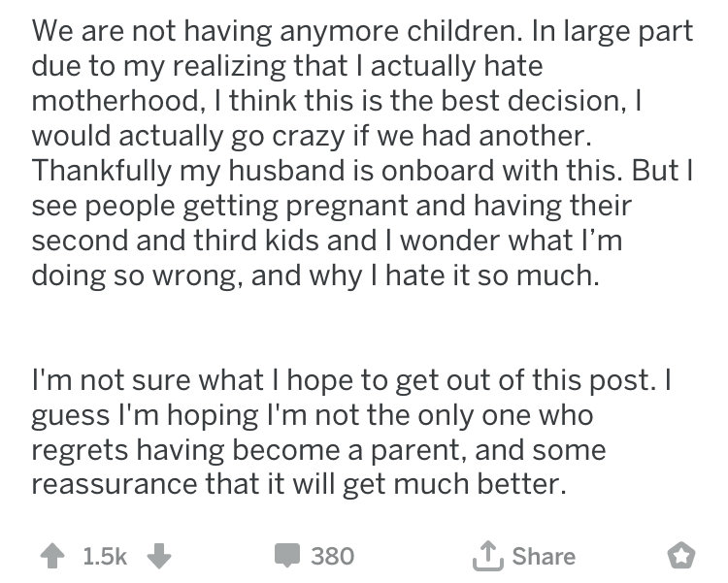The image size is (728, 583).
Task: Downvote the post with the down arrow
Action: click(x=159, y=556)
